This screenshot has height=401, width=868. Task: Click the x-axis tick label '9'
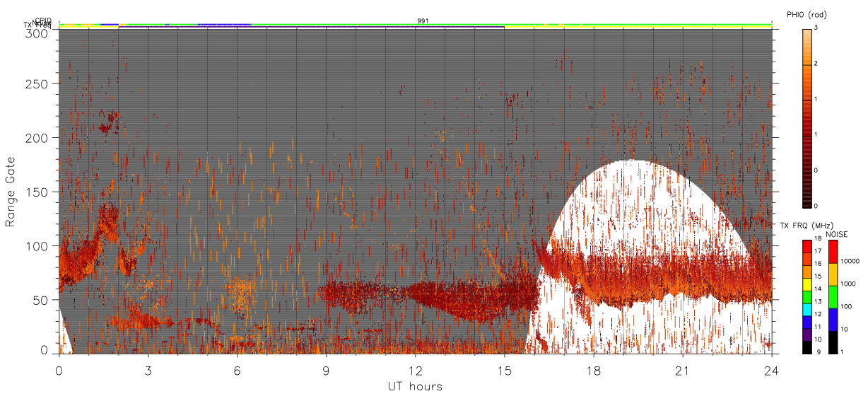pyautogui.click(x=326, y=371)
